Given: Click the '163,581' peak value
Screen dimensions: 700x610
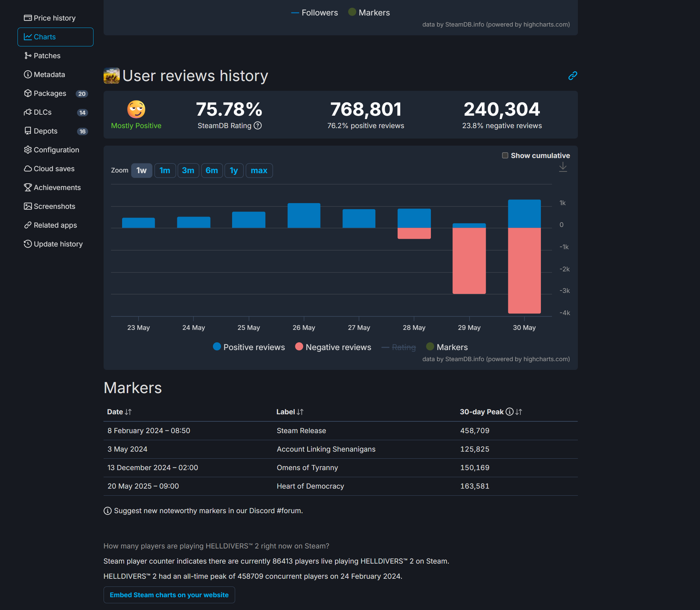Looking at the screenshot, I should coord(475,487).
